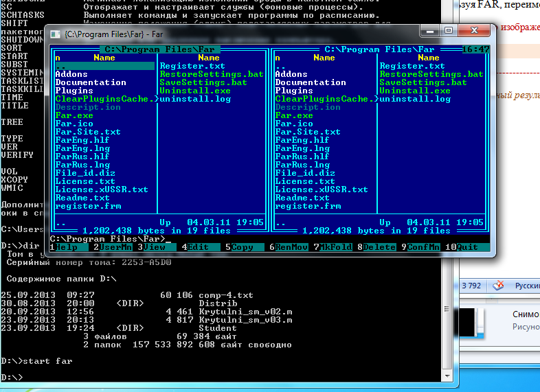This screenshot has height=392, width=540.
Task: Select Readme.txt in the right panel
Action: point(302,198)
